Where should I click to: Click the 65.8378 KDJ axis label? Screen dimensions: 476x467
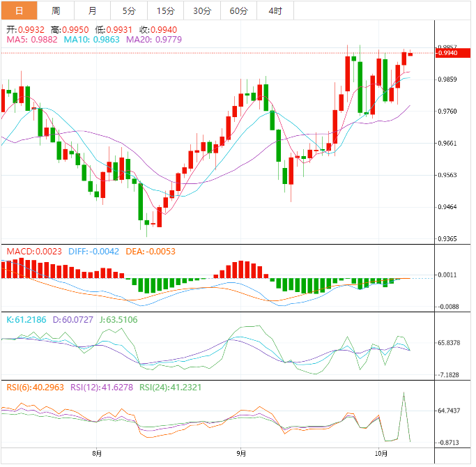click(449, 343)
